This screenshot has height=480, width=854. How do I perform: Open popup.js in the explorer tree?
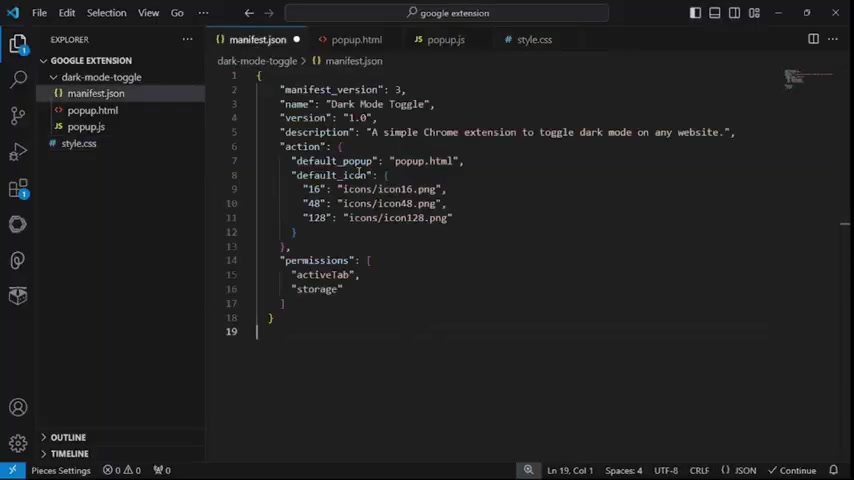tap(86, 127)
